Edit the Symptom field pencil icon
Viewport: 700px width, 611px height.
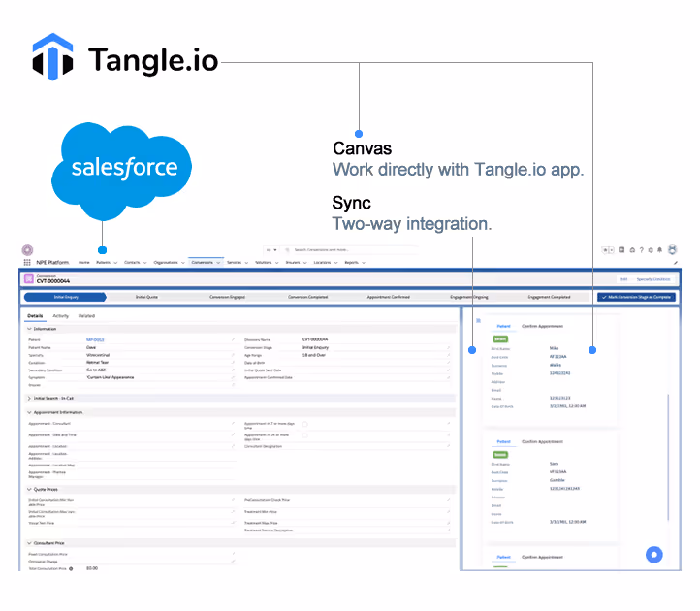pos(233,377)
